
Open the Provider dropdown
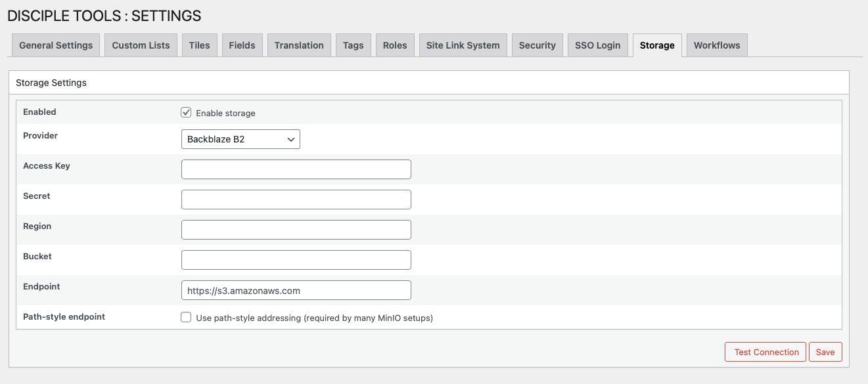pyautogui.click(x=240, y=139)
